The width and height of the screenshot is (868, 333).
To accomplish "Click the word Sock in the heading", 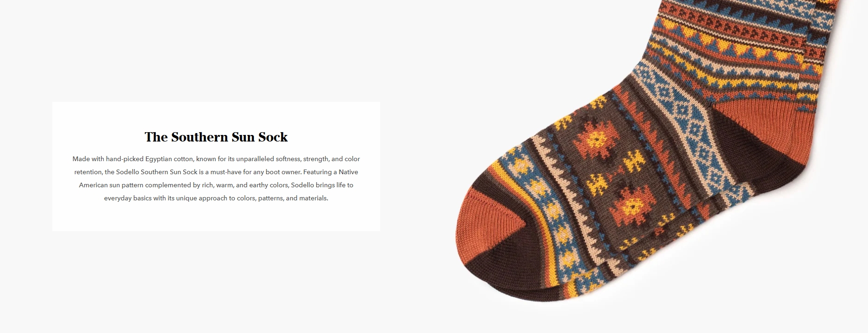I will pos(273,137).
